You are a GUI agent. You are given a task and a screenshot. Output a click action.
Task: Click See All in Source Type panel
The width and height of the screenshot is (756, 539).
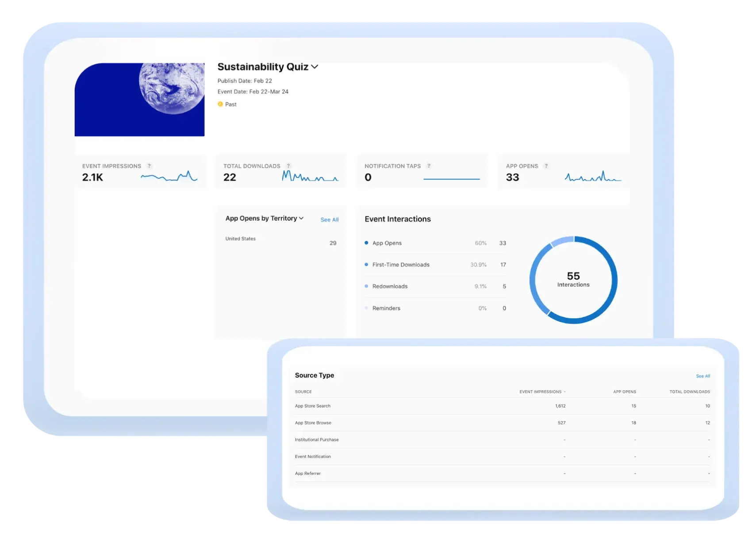(702, 376)
